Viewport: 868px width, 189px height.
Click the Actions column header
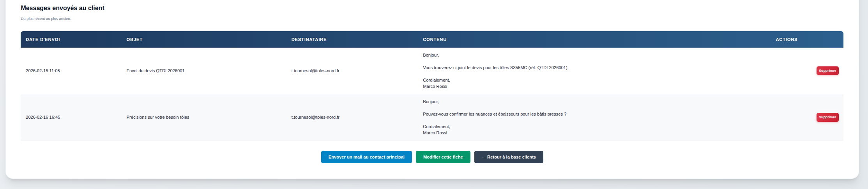click(786, 39)
